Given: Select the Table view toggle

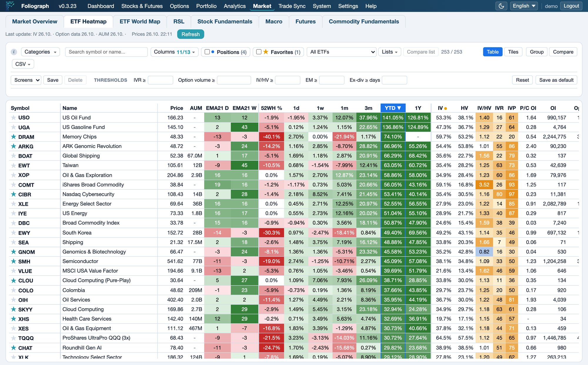Looking at the screenshot, I should (x=492, y=52).
